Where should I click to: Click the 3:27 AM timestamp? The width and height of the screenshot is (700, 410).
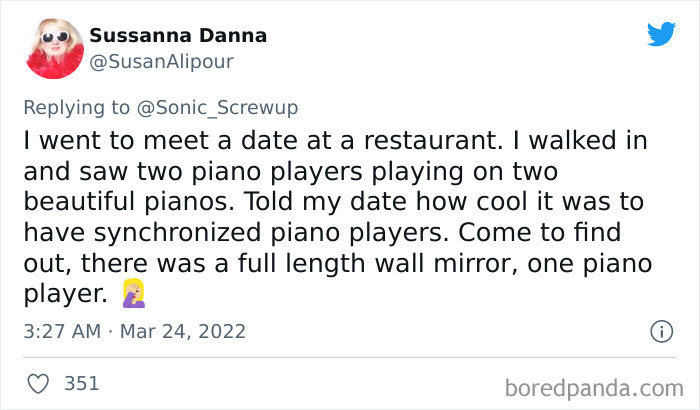tap(59, 330)
